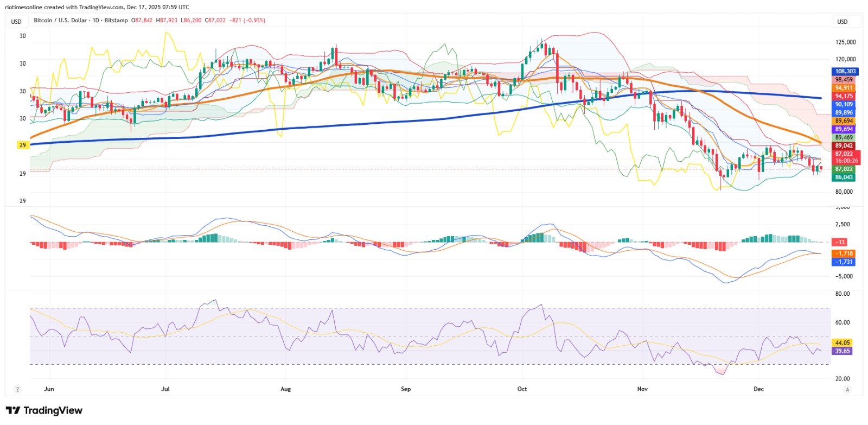The width and height of the screenshot is (868, 425).
Task: Click the Aug label on time axis
Action: point(285,389)
